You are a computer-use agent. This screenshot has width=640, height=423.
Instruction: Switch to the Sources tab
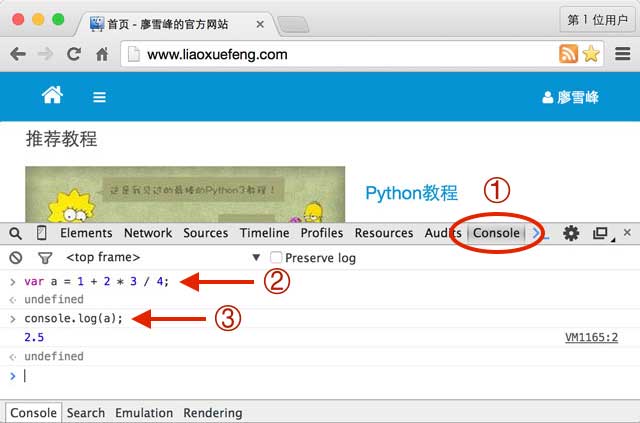tap(206, 233)
